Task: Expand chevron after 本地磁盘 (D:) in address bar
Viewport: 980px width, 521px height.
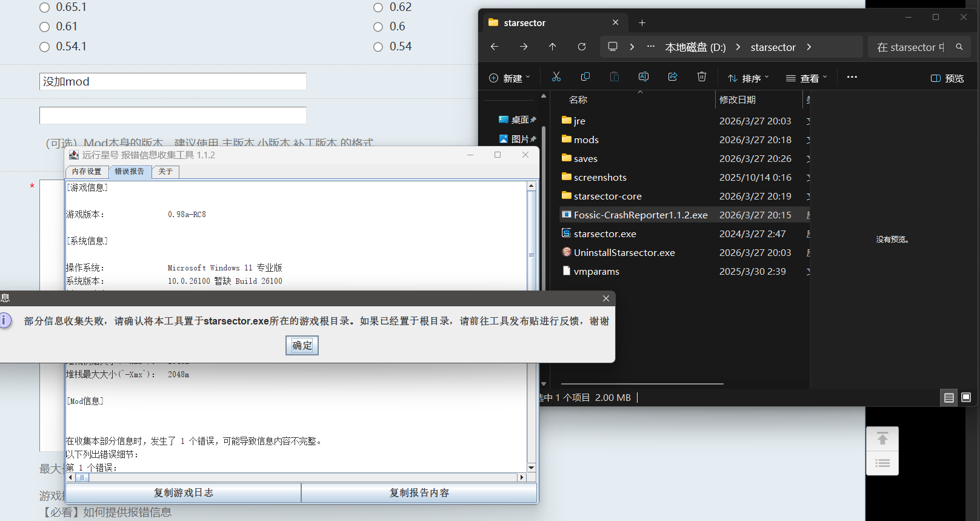Action: (x=738, y=47)
